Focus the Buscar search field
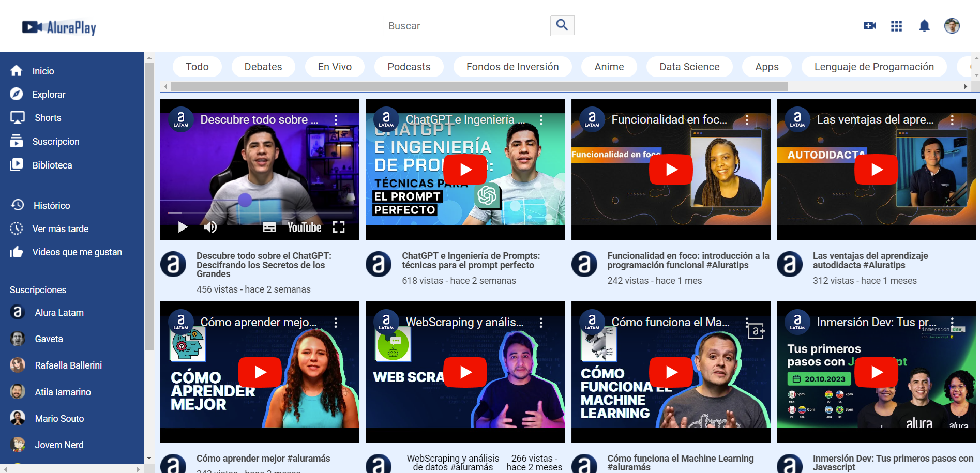 click(466, 26)
